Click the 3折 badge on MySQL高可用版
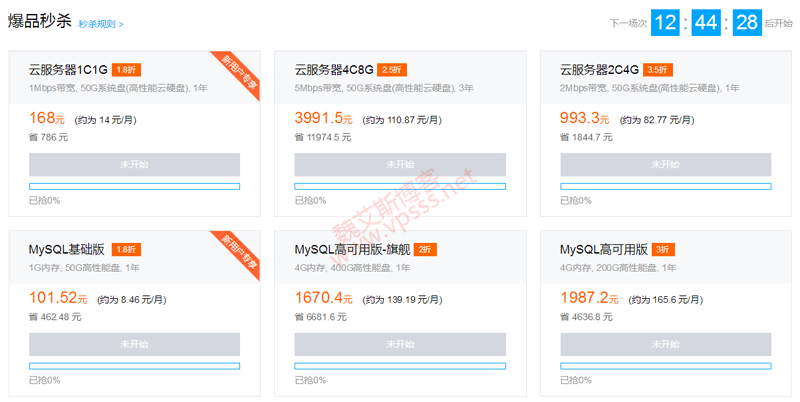 664,249
